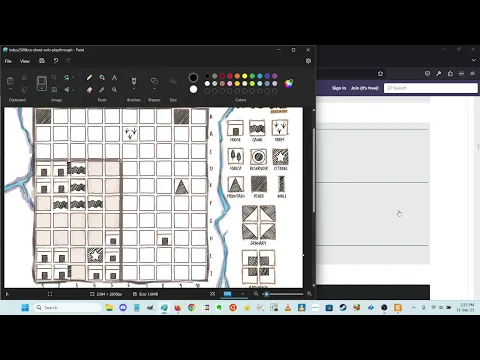This screenshot has height=360, width=480.
Task: Click the Sign In link in browser
Action: click(339, 88)
